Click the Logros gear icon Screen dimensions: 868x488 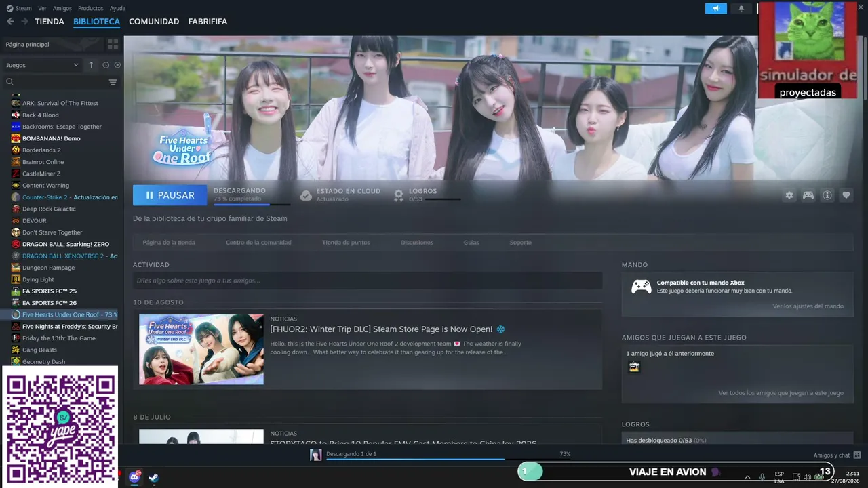tap(399, 195)
